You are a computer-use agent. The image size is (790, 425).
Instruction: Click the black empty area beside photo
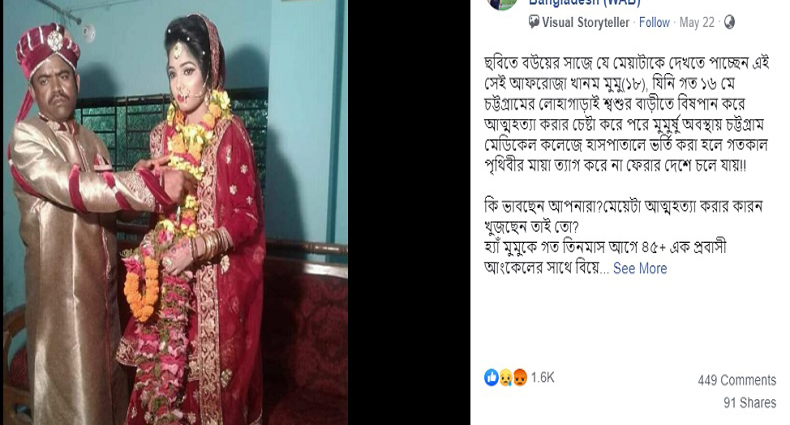[409, 212]
